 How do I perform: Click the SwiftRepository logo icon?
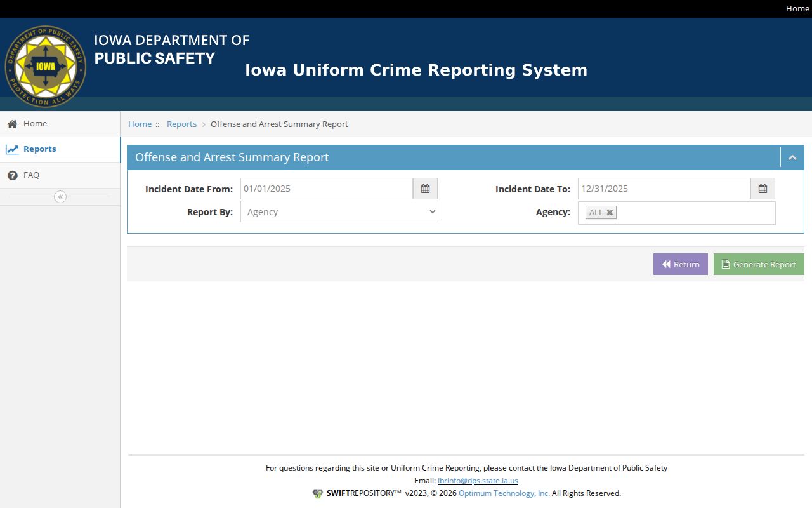pos(318,493)
